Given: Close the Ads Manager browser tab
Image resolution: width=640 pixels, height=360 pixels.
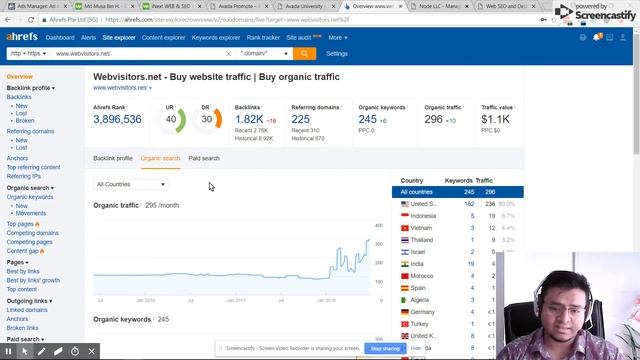Looking at the screenshot, I should 65,7.
